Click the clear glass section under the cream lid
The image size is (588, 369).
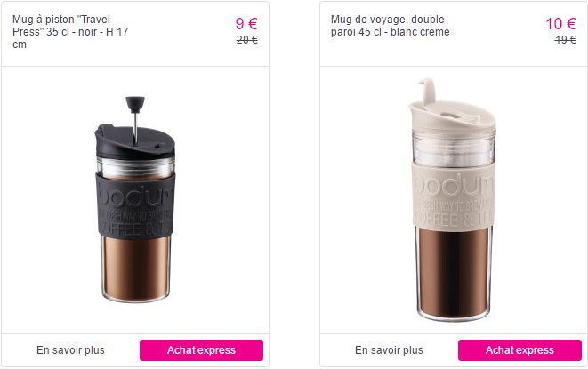pos(454,148)
